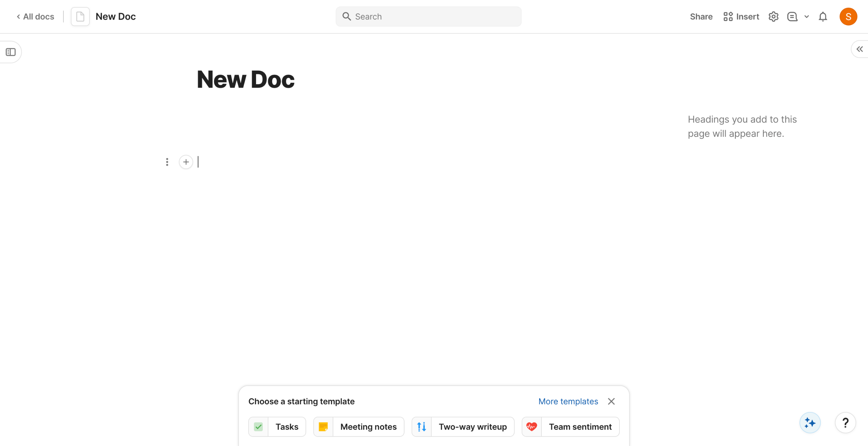Toggle the left page list sidebar

tap(11, 52)
